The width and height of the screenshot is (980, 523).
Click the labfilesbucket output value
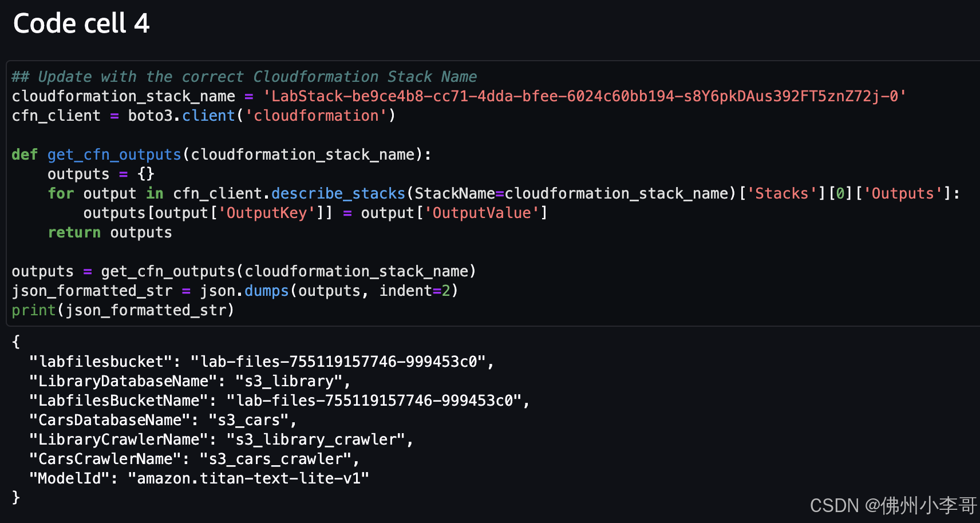click(338, 362)
